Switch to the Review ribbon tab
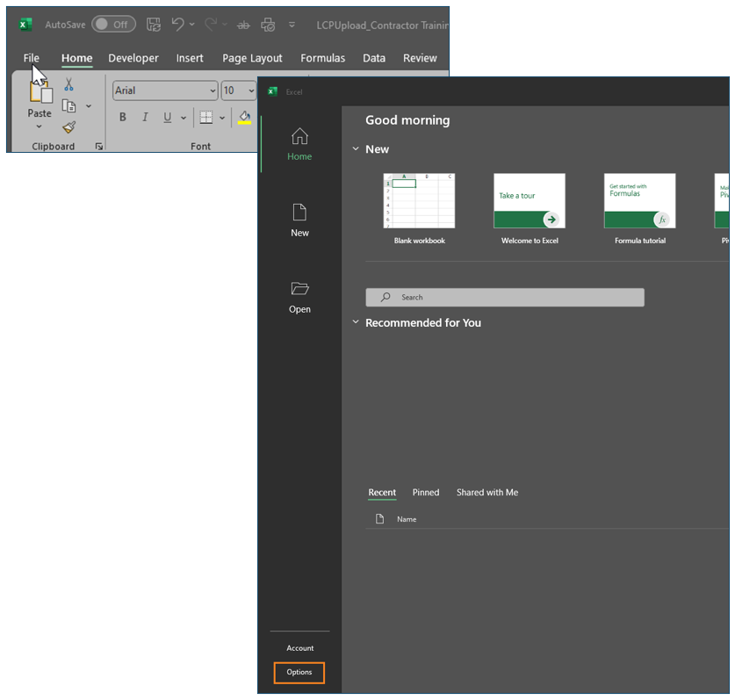The height and width of the screenshot is (700, 735). coord(420,58)
